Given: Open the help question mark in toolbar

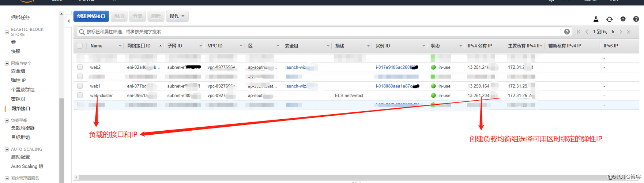Looking at the screenshot, I should 636,19.
